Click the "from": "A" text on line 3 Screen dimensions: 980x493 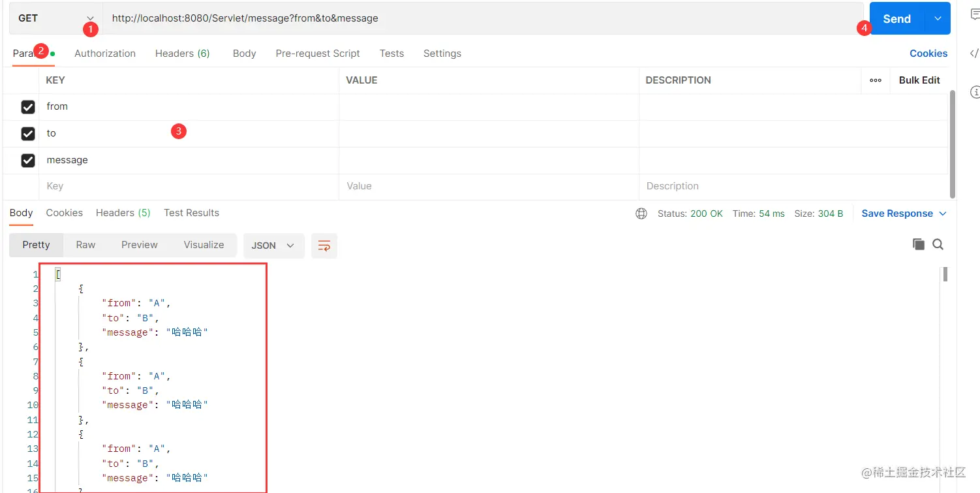[136, 303]
